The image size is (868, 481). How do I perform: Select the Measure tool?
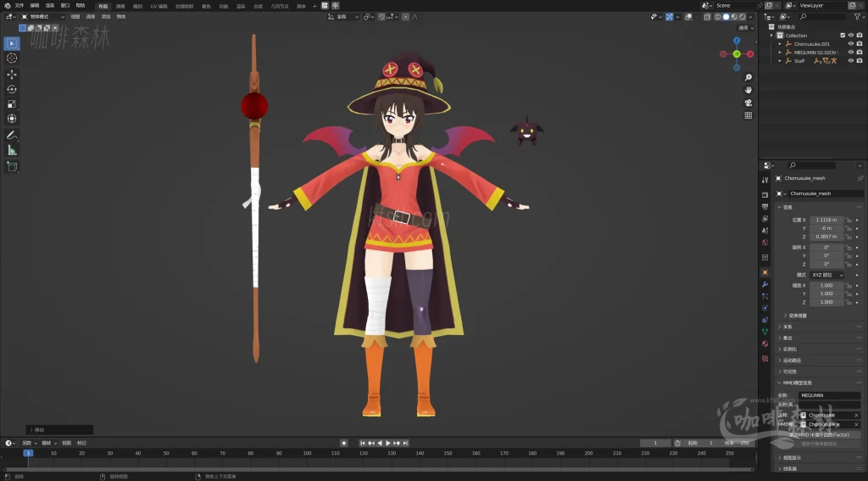pos(12,150)
